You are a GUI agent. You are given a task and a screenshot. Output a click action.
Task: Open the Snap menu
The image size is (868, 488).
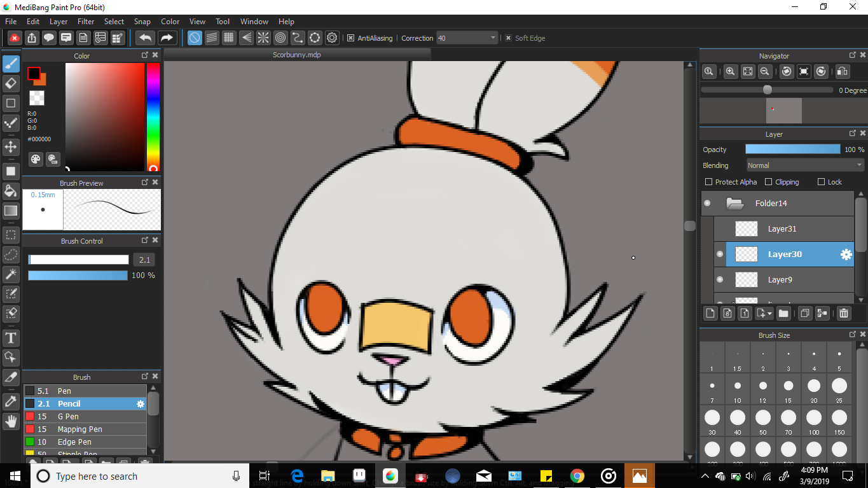pyautogui.click(x=142, y=22)
